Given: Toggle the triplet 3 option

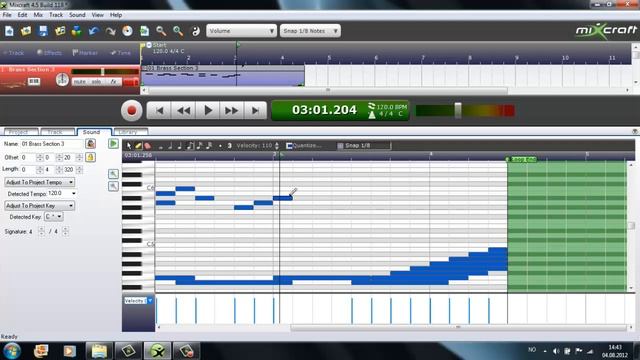Looking at the screenshot, I should pyautogui.click(x=229, y=146).
